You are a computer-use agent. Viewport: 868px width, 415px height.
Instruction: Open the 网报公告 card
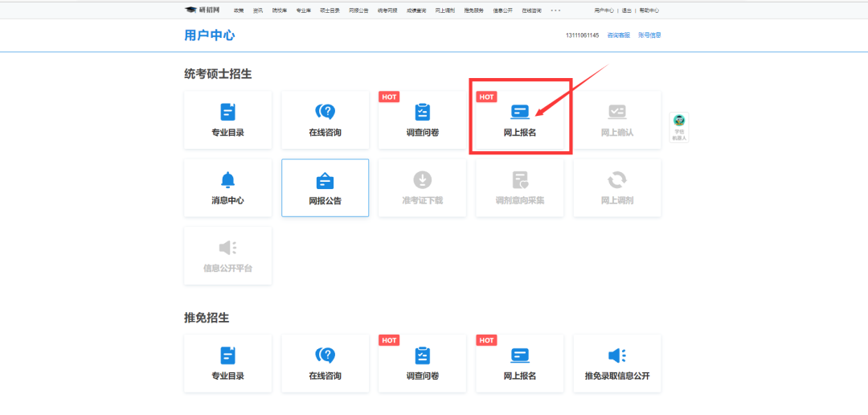coord(325,188)
